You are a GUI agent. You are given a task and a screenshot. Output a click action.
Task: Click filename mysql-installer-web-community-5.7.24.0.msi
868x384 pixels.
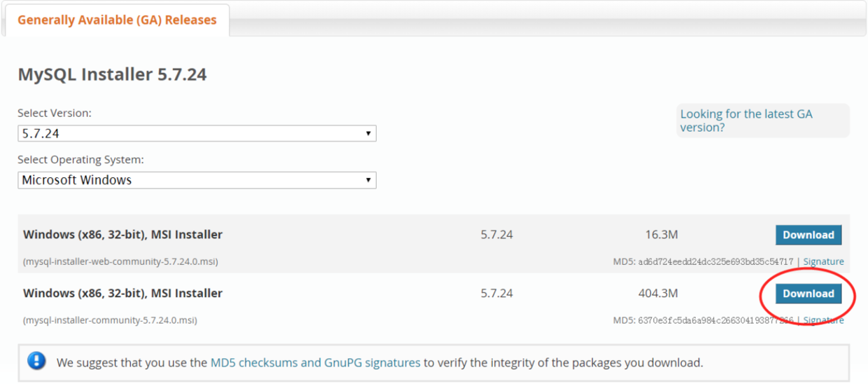tap(120, 261)
